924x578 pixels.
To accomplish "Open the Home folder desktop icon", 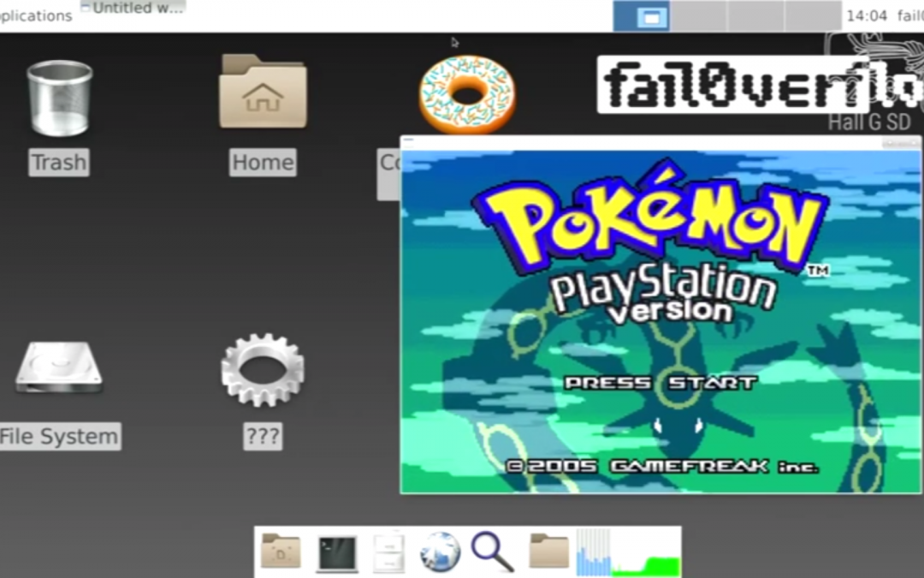I will [x=263, y=92].
